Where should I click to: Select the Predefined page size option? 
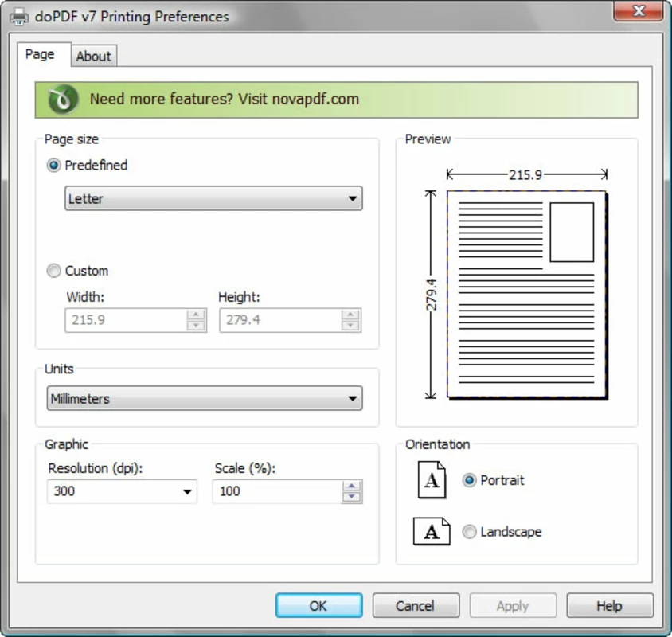(54, 166)
